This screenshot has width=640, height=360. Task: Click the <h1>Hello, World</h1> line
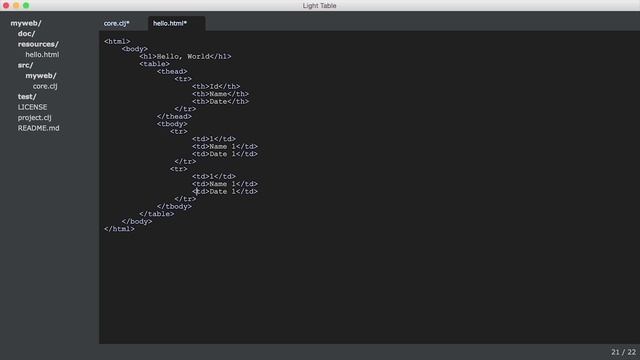[185, 56]
